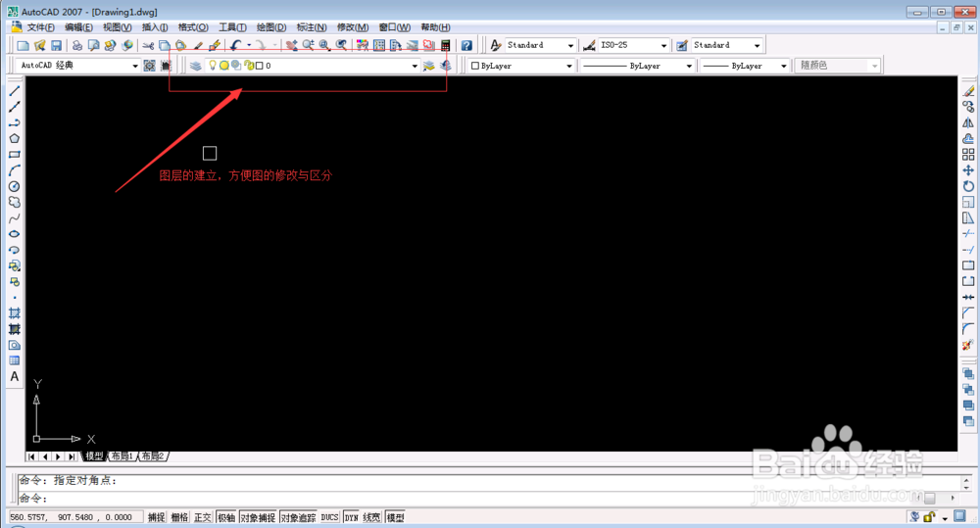Viewport: 980px width, 528px height.
Task: Select the Trim tool
Action: point(968,234)
